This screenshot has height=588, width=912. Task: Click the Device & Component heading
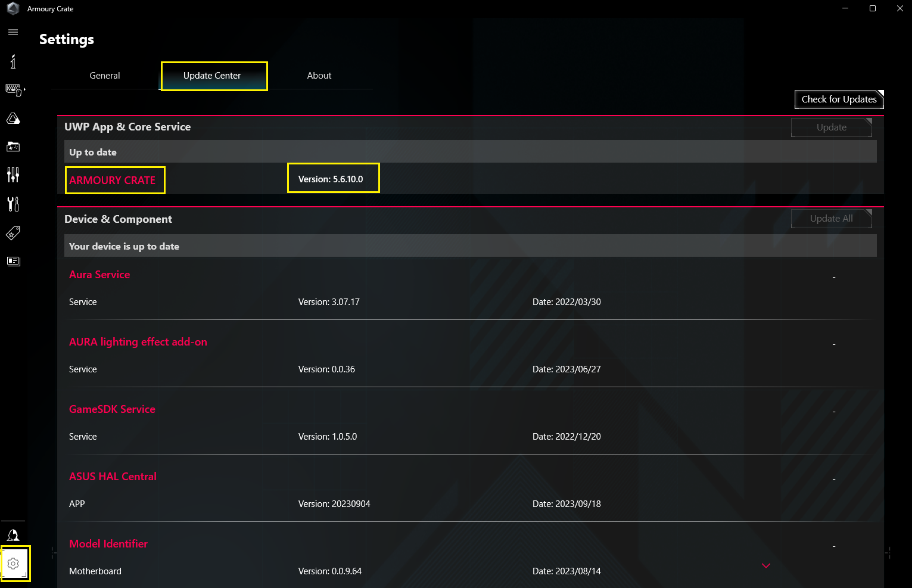click(118, 219)
